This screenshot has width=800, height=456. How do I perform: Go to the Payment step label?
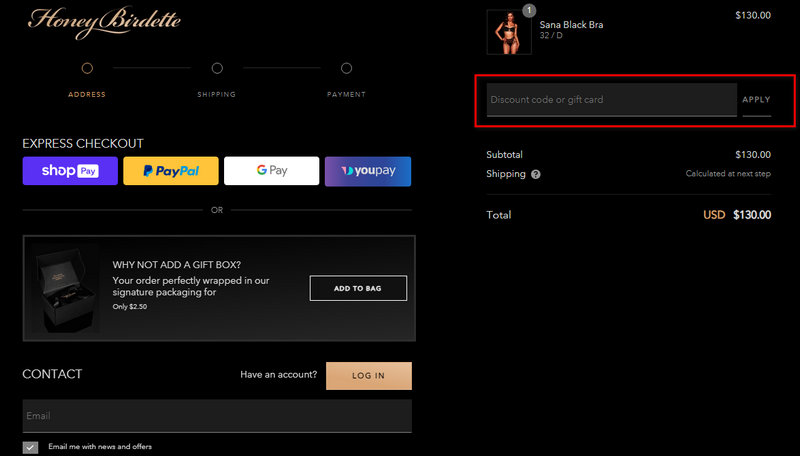(346, 95)
